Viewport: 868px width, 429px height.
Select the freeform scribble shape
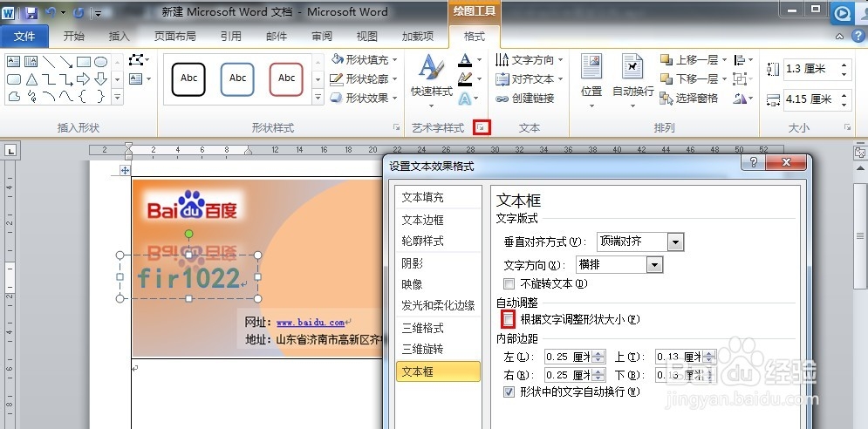pos(31,97)
